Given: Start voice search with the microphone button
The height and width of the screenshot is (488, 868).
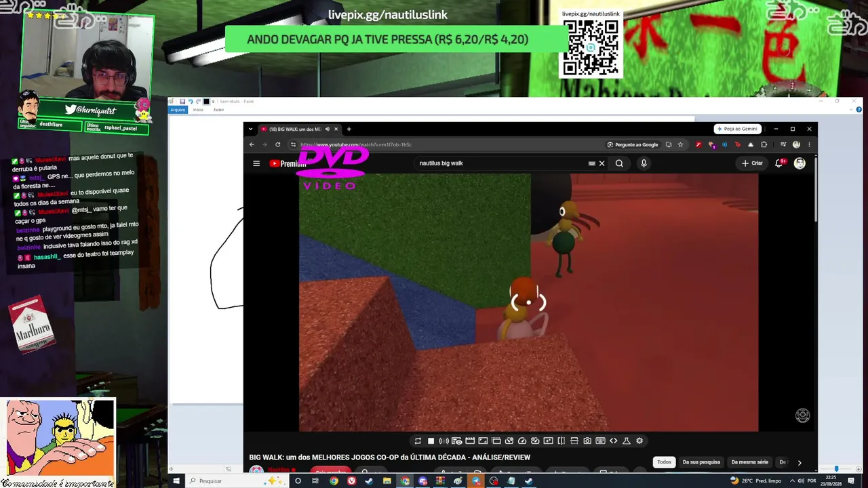Looking at the screenshot, I should 644,163.
